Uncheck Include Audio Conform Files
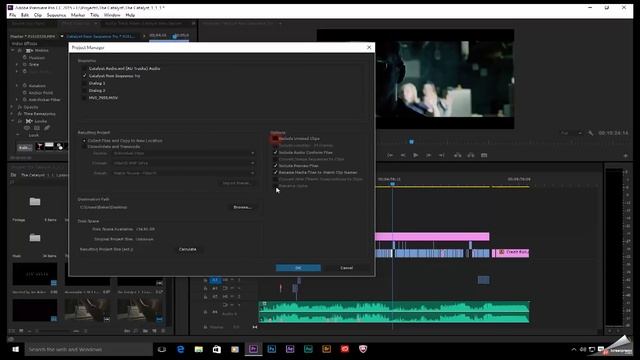 [x=276, y=152]
